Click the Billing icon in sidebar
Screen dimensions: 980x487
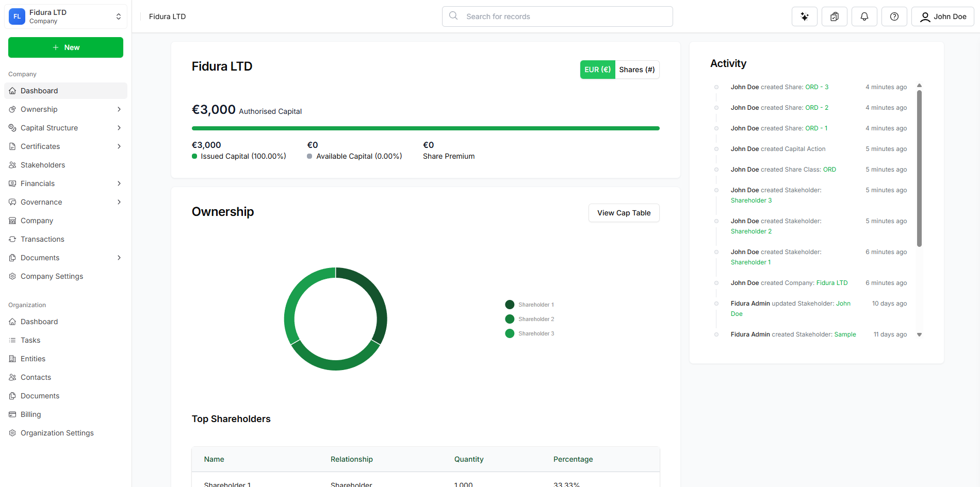click(x=12, y=414)
